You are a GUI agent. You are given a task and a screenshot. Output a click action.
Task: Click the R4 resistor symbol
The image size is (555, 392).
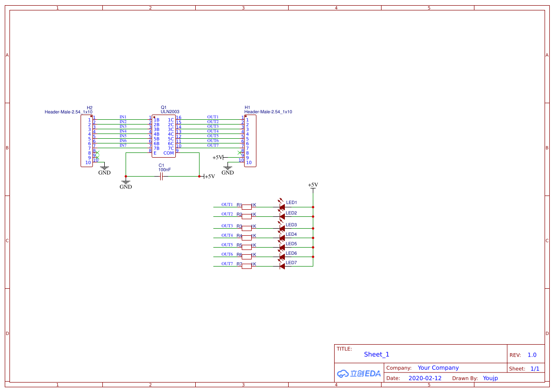(247, 238)
